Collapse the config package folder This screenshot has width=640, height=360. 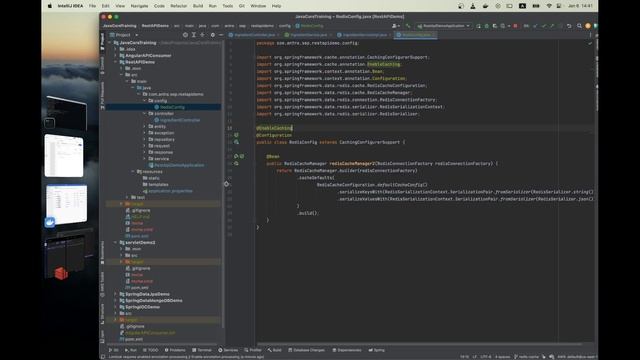(x=144, y=100)
